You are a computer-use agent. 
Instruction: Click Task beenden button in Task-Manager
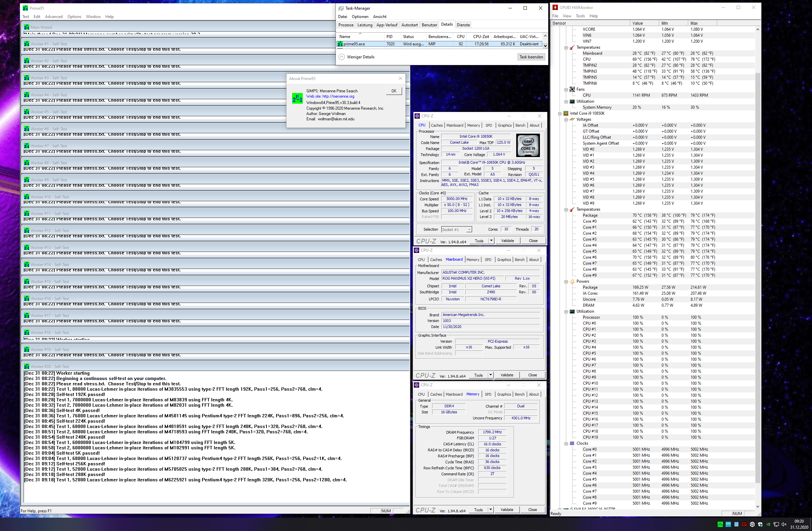[531, 57]
